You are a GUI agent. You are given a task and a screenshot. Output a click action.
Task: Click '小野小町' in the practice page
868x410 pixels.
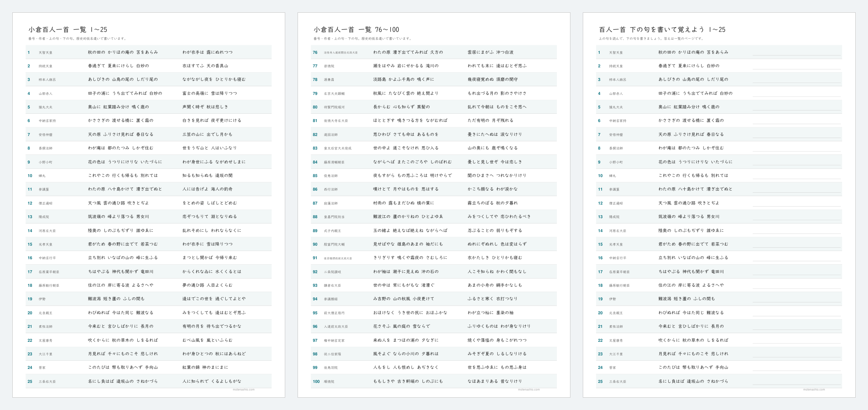[x=616, y=162]
